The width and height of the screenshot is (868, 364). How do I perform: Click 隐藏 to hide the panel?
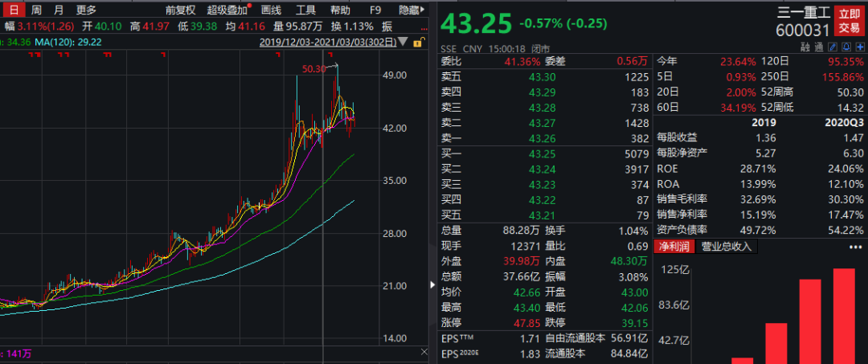(x=413, y=10)
